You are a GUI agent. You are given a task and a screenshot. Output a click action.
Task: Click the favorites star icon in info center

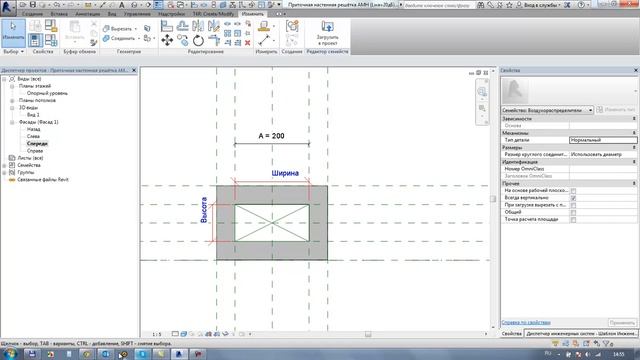509,5
